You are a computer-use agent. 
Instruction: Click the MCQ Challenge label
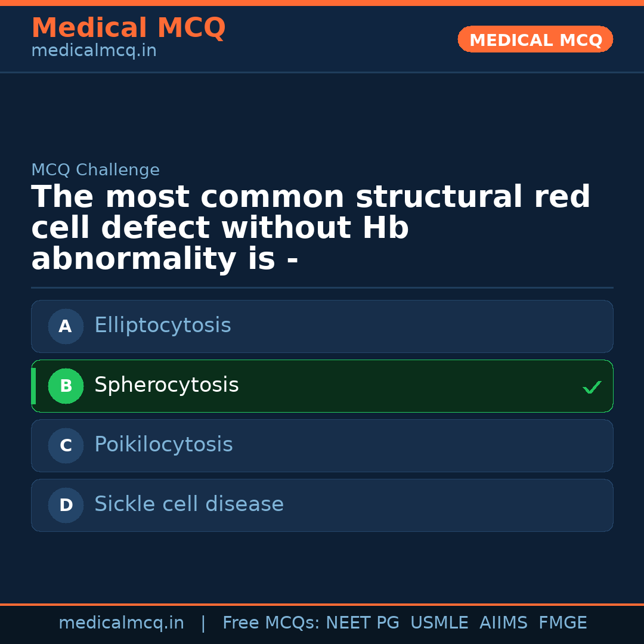pos(95,170)
